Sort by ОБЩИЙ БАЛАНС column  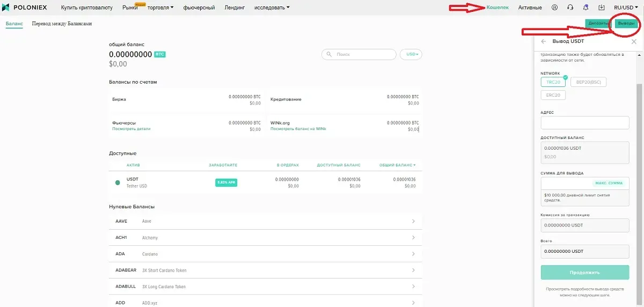397,165
